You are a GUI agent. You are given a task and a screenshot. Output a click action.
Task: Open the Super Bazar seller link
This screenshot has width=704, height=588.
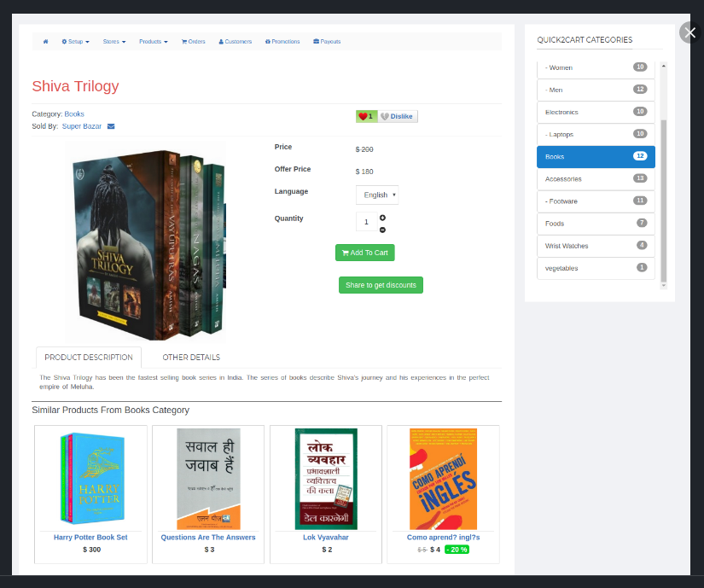(x=82, y=126)
